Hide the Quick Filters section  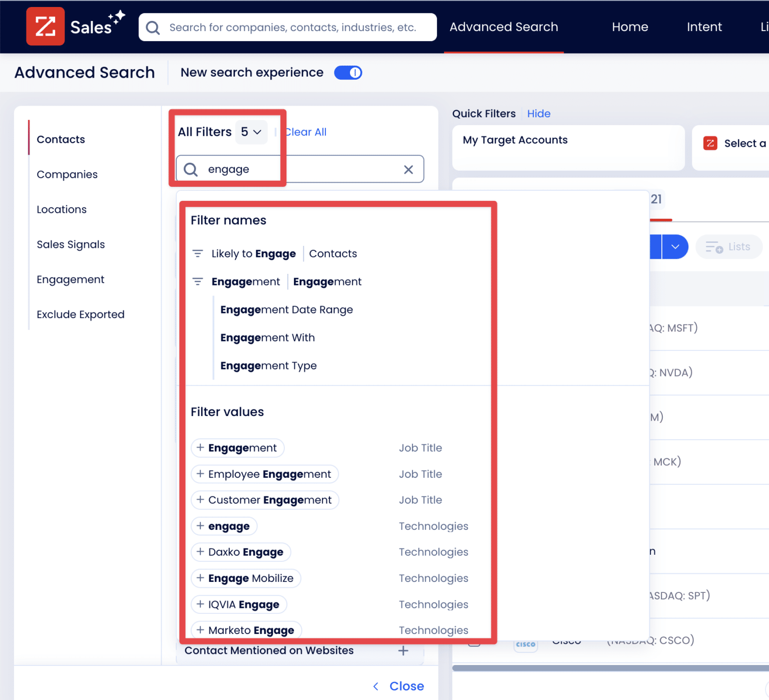point(538,114)
